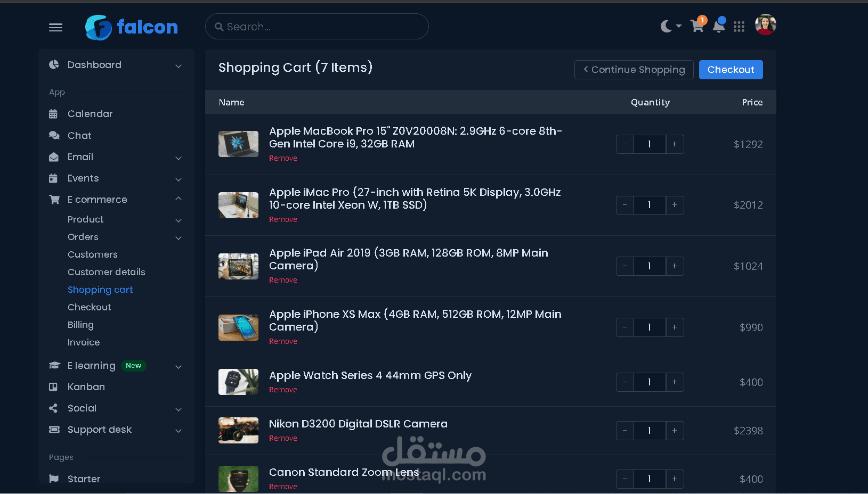Image resolution: width=868 pixels, height=494 pixels.
Task: Click the Starter flag icon
Action: pos(54,479)
